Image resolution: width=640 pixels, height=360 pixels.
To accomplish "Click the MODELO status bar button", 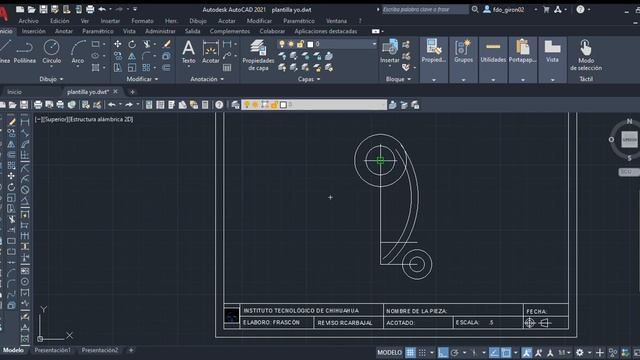I will pyautogui.click(x=389, y=353).
